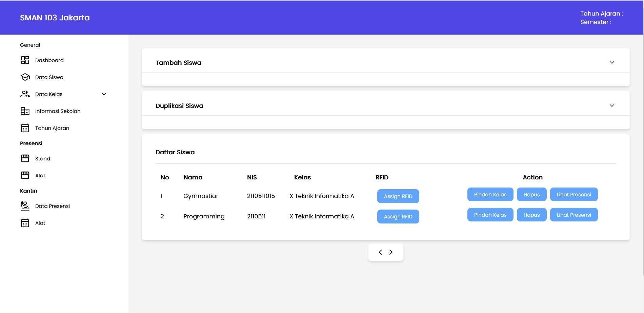Click the Tahun Ajaran header label
The image size is (644, 313).
pyautogui.click(x=602, y=14)
